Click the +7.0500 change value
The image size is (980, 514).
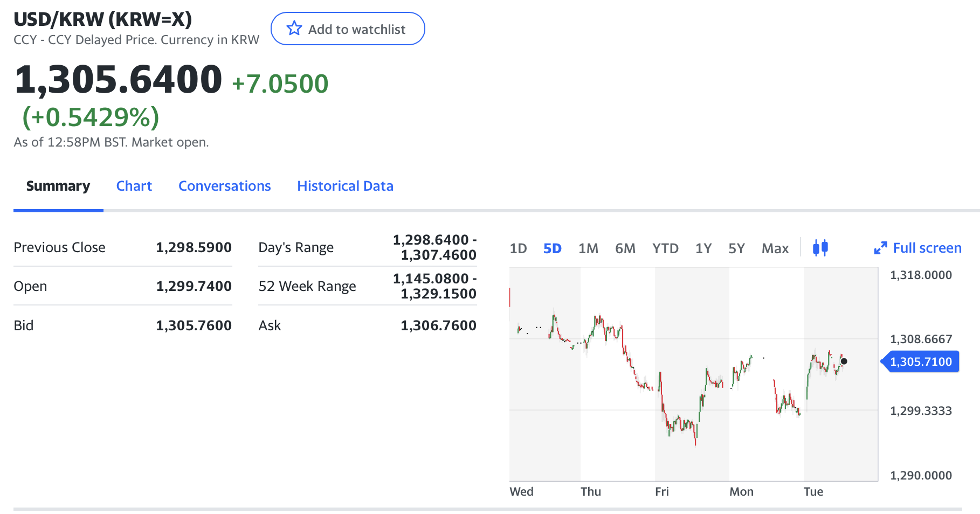280,84
